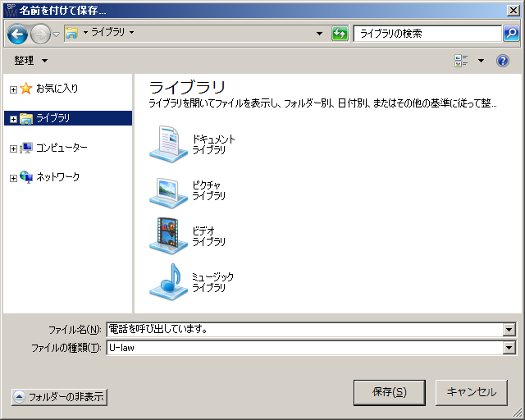Open the ミュージック library icon
Viewport: 525px width, 420px height.
(168, 281)
